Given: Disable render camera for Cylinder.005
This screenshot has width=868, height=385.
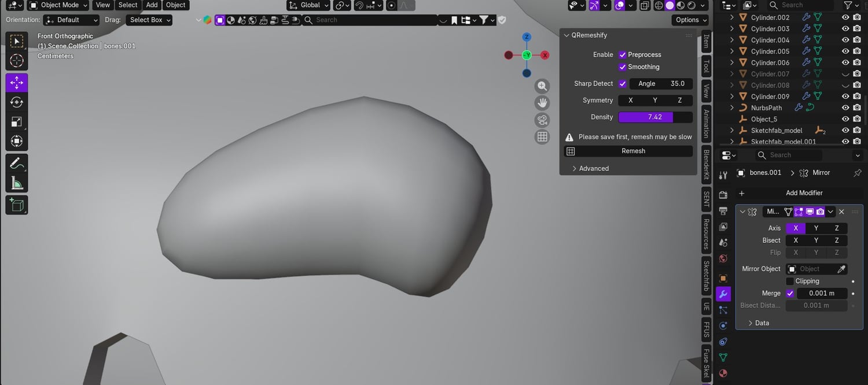Looking at the screenshot, I should 857,51.
